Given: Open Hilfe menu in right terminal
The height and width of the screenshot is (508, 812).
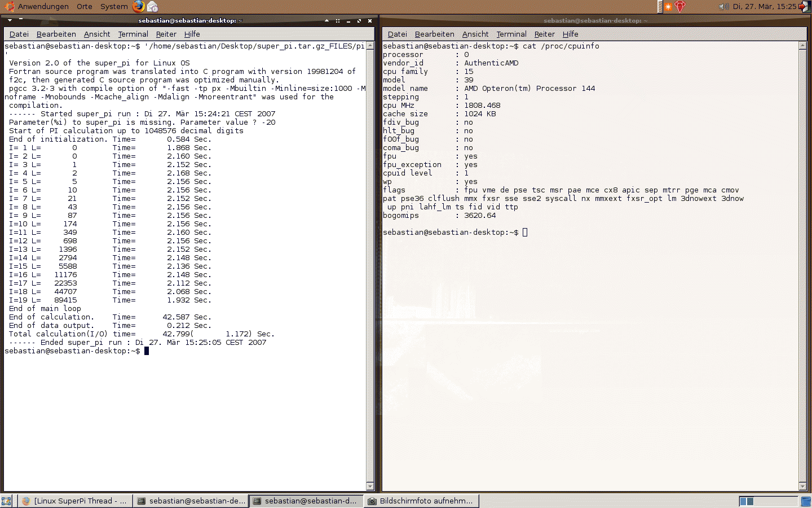Looking at the screenshot, I should tap(571, 34).
